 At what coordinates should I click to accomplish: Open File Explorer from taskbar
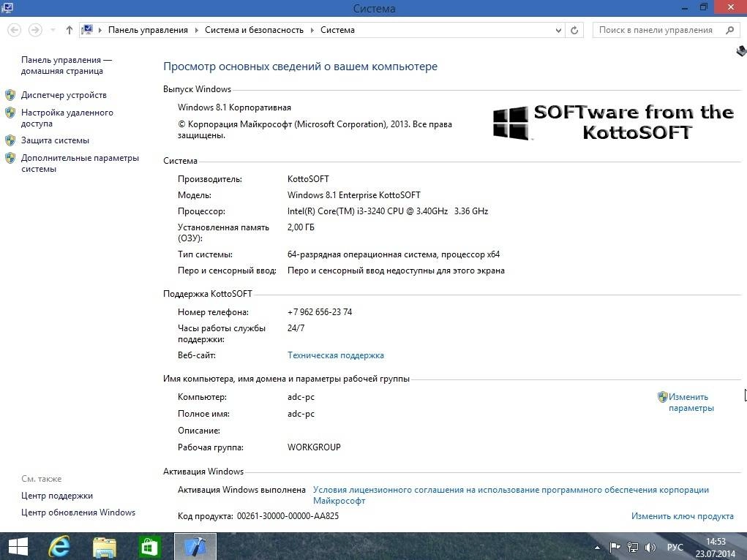tap(105, 547)
